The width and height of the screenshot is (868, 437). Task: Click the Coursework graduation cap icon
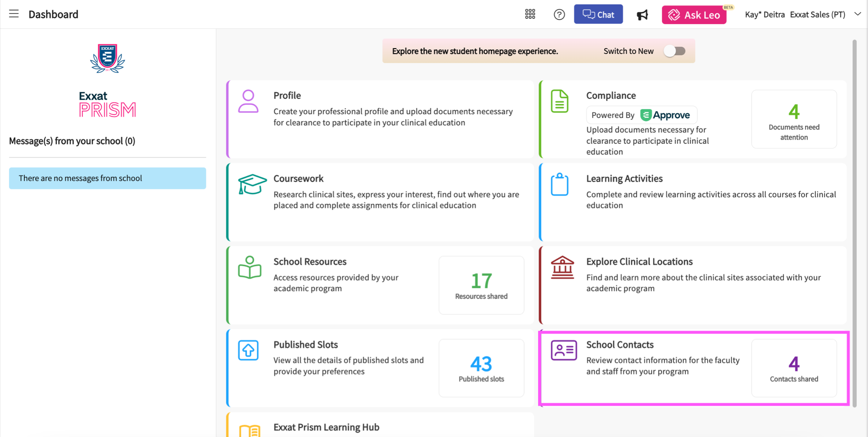tap(252, 184)
